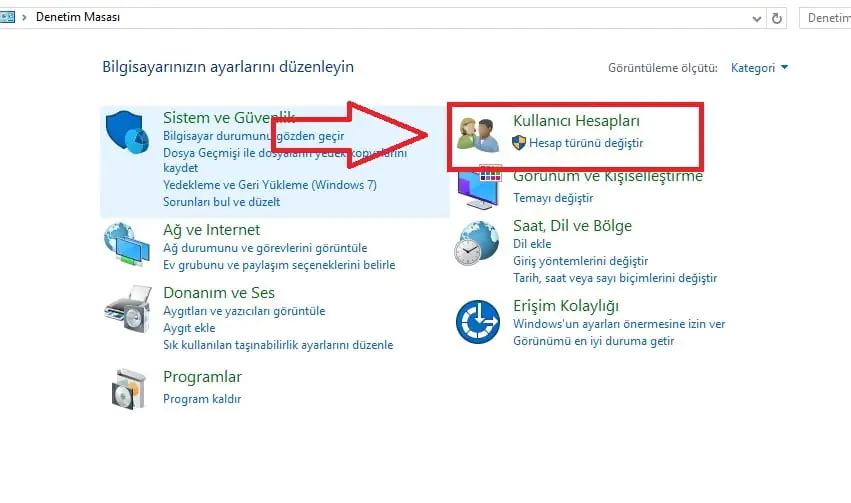This screenshot has height=503, width=851.
Task: Click the refresh icon in address bar
Action: (777, 18)
